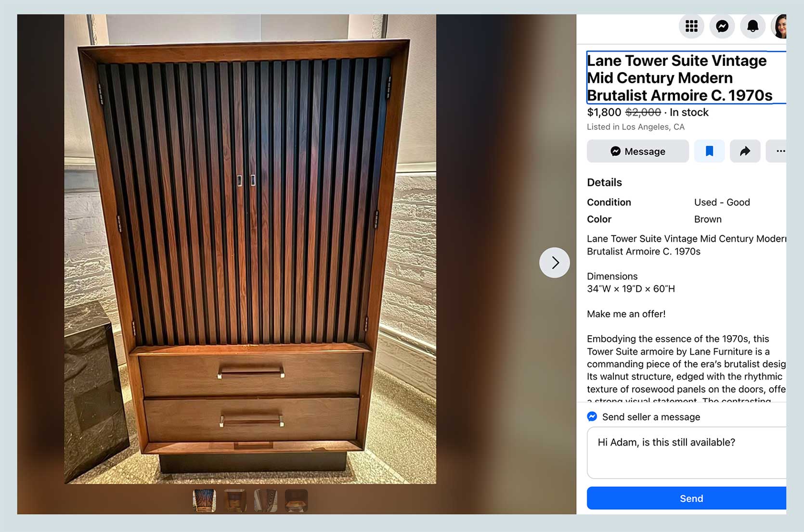Screen dimensions: 804x532
Task: Click the Listed in Los Angeles, CA location
Action: pos(635,127)
